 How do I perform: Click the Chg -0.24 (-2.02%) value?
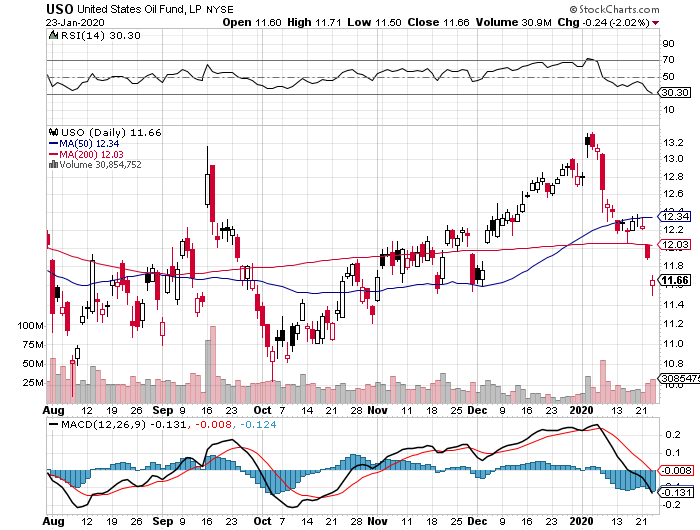point(604,22)
